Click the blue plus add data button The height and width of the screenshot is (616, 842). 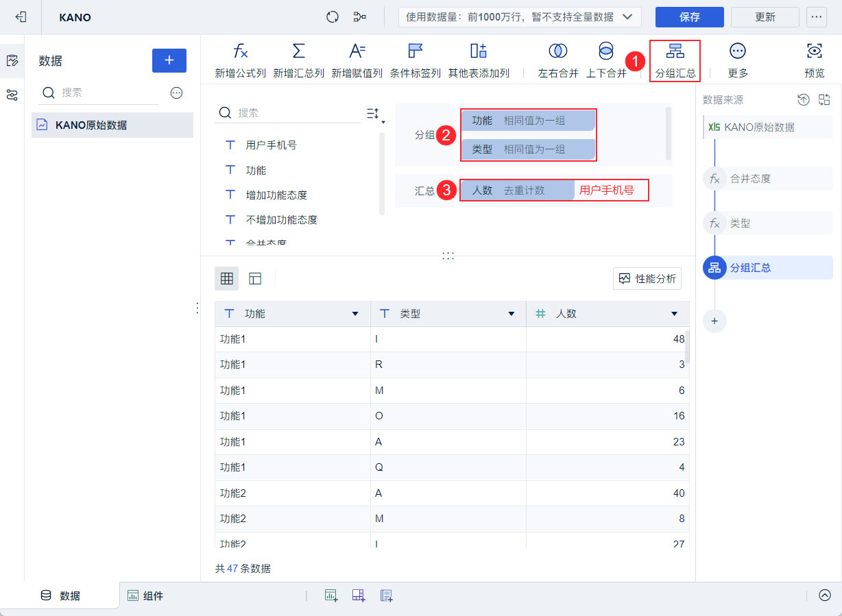point(169,60)
